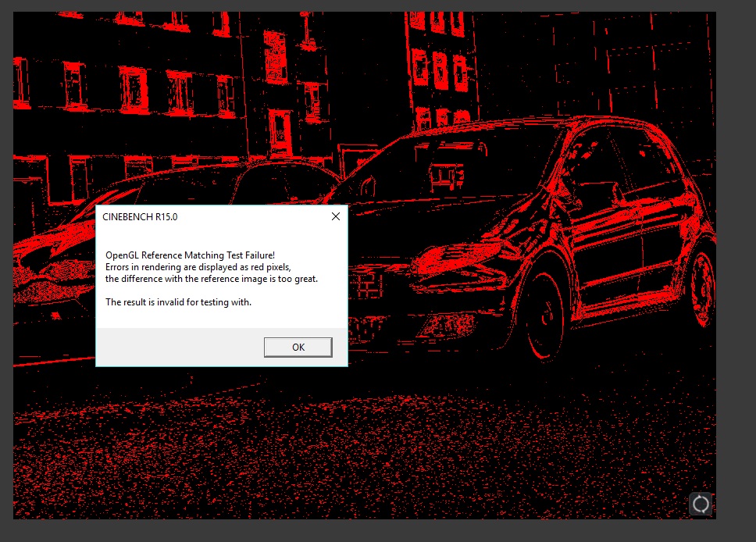756x542 pixels.
Task: Click the line "the difference with the reference image"
Action: click(212, 279)
